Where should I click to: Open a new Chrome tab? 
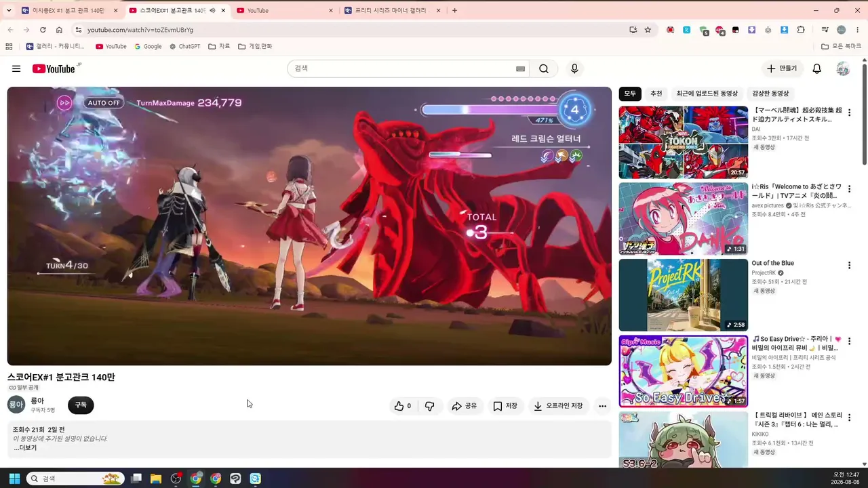click(454, 11)
